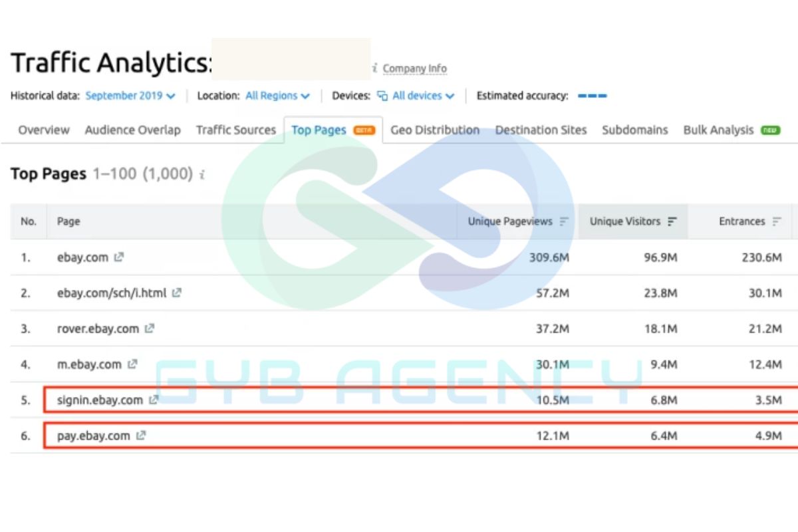
Task: Click the m.ebay.com page link
Action: [x=89, y=364]
